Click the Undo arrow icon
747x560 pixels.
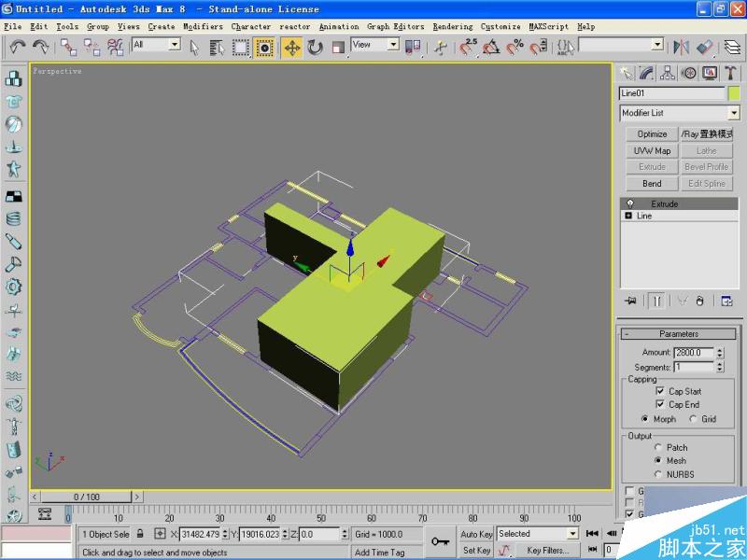click(18, 47)
